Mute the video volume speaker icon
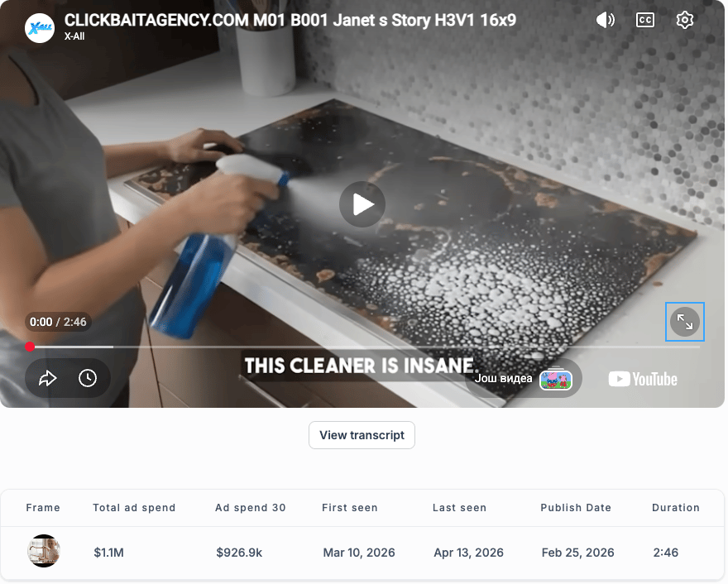This screenshot has height=584, width=728. pyautogui.click(x=605, y=20)
